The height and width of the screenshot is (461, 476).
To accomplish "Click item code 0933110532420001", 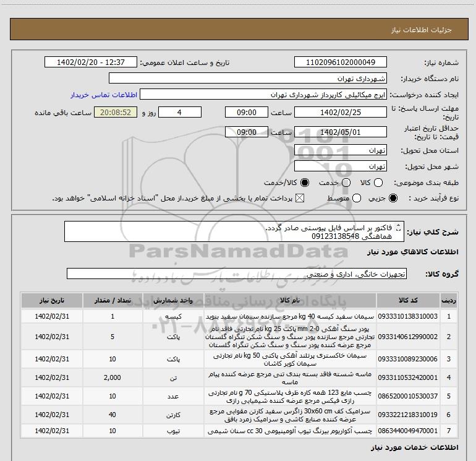I will click(x=408, y=377).
